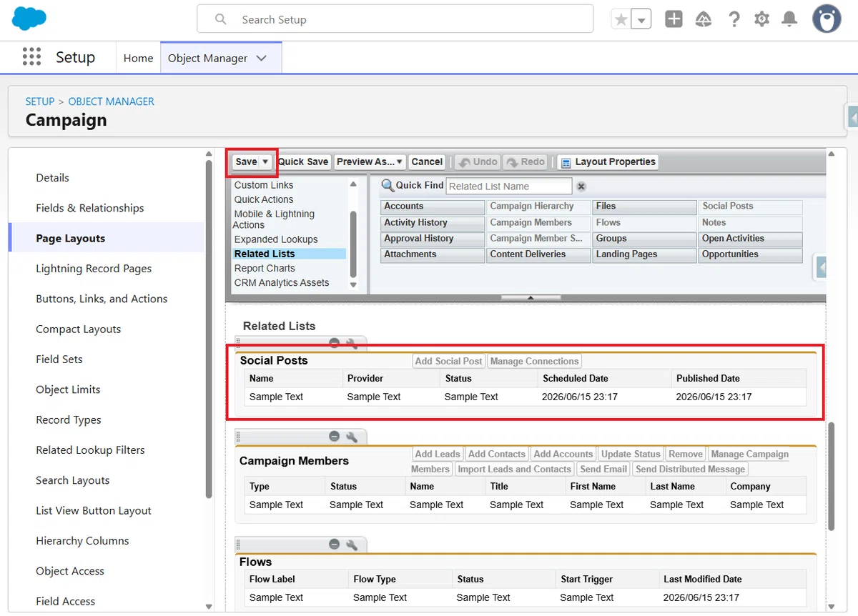Click the Undo toolbar button
This screenshot has height=616, width=858.
pyautogui.click(x=478, y=162)
